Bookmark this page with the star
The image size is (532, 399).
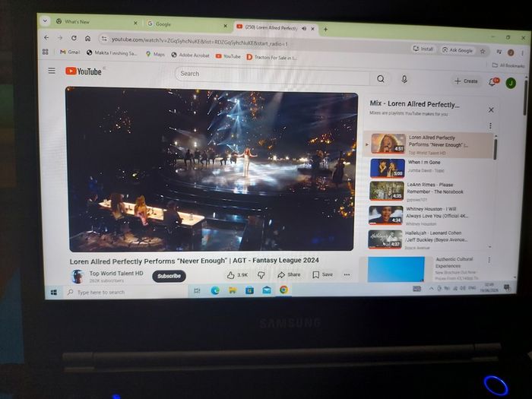click(x=483, y=51)
